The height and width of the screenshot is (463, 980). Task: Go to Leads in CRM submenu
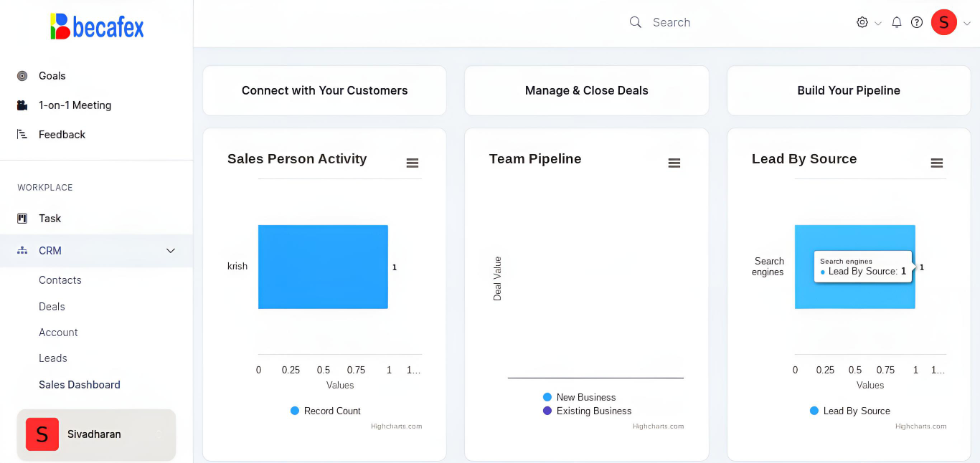click(53, 358)
